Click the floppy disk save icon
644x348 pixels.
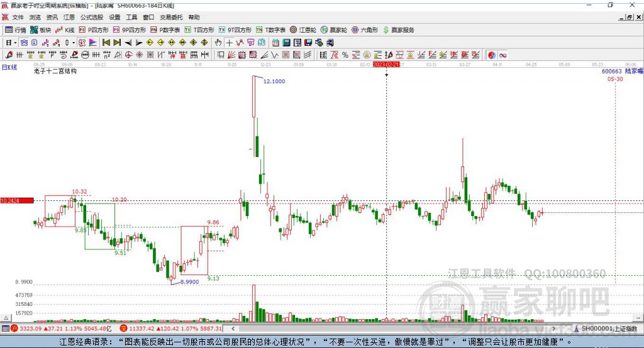tap(308, 43)
